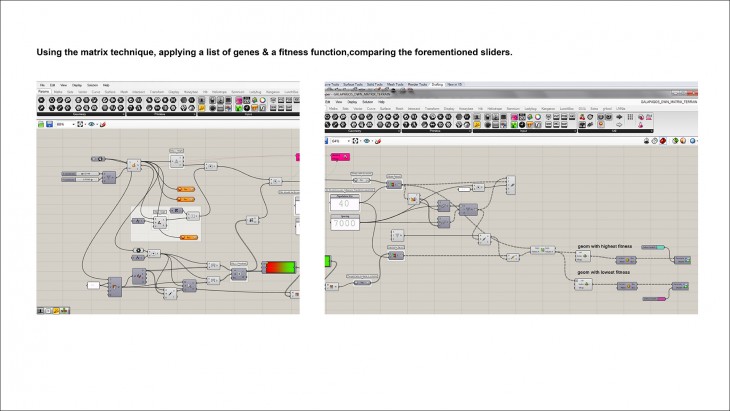
Task: Click colour wheel icon in right Input panel
Action: 538,117
